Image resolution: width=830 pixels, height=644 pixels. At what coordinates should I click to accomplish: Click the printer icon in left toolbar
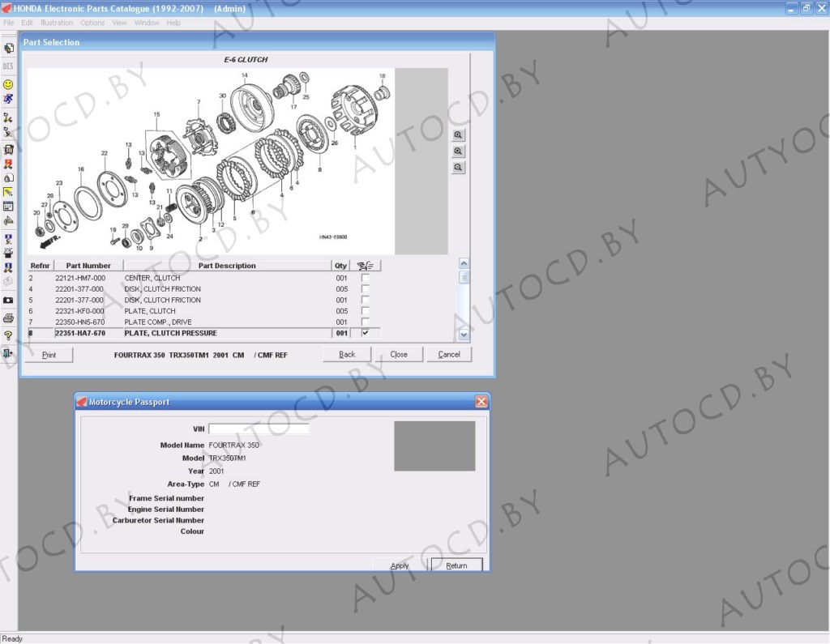[x=8, y=318]
